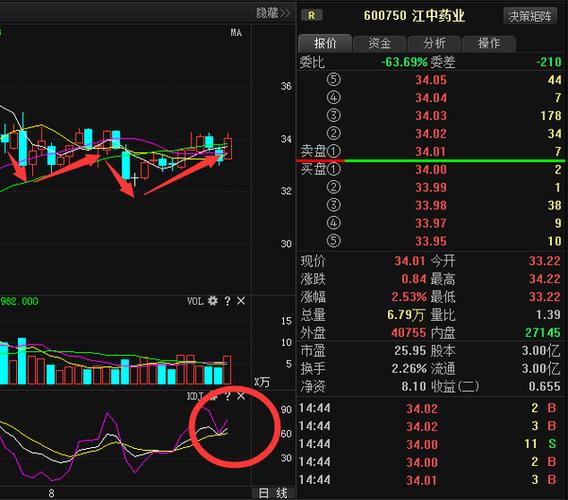
Task: Open the VOL indicator selector label
Action: [195, 301]
